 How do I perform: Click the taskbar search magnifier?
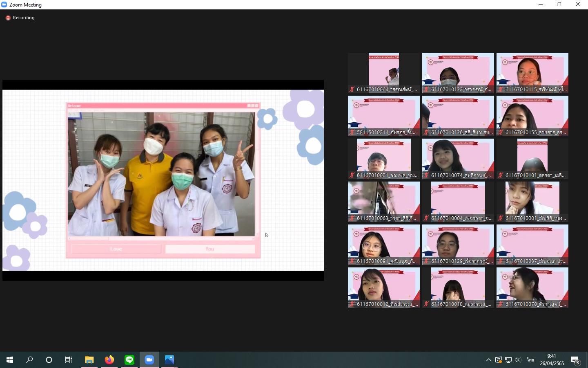pyautogui.click(x=29, y=360)
